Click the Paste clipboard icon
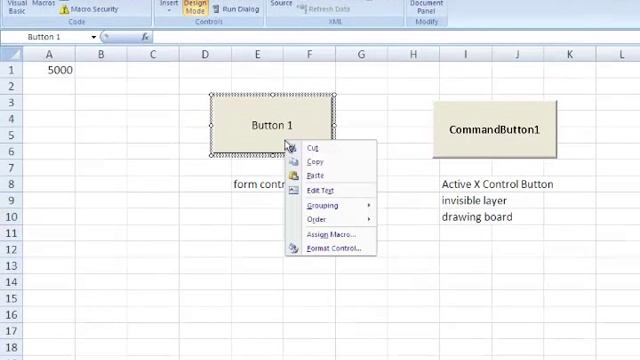The height and width of the screenshot is (360, 640). click(x=293, y=176)
